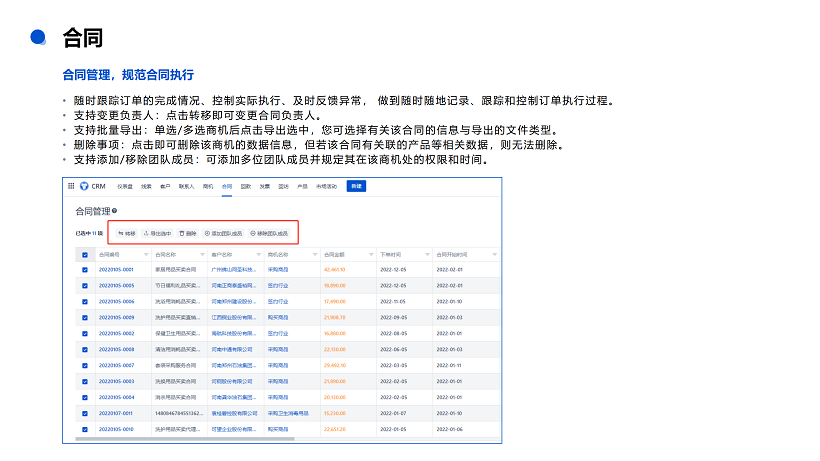Open the 合同开始时间 column filter dropdown

coord(494,255)
